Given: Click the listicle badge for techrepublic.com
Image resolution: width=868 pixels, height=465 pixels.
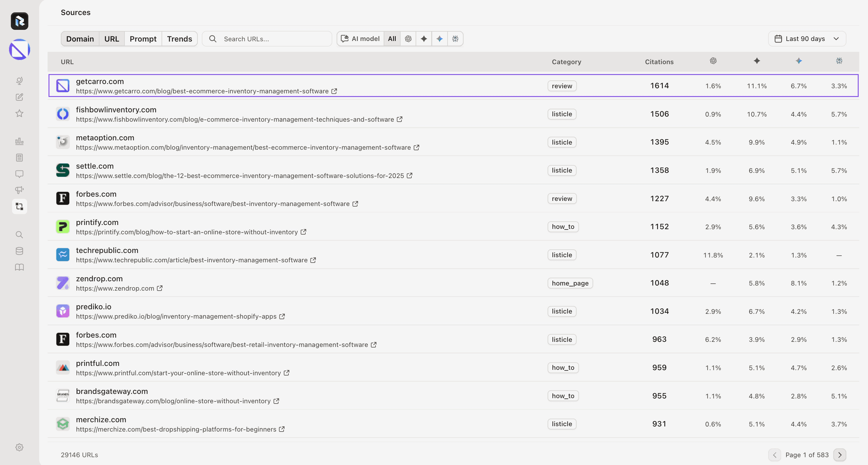Looking at the screenshot, I should (562, 255).
